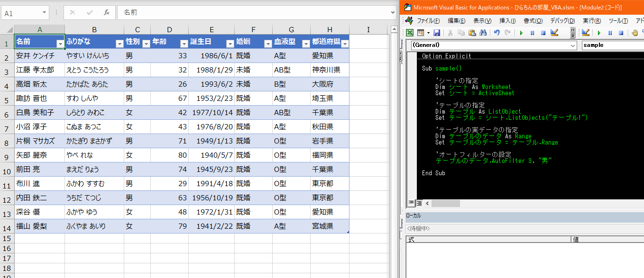Click the Find binoculars icon in VBA toolbar
This screenshot has width=644, height=278.
click(483, 33)
